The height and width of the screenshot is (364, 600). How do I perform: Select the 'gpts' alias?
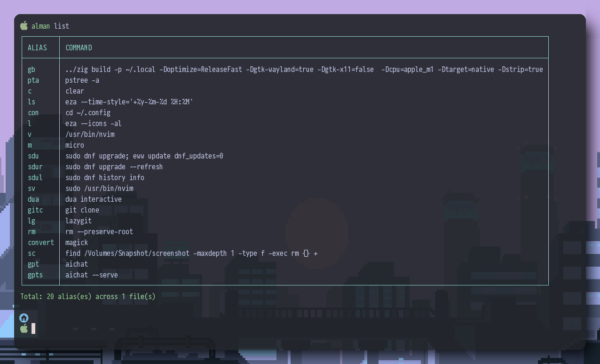pyautogui.click(x=35, y=275)
